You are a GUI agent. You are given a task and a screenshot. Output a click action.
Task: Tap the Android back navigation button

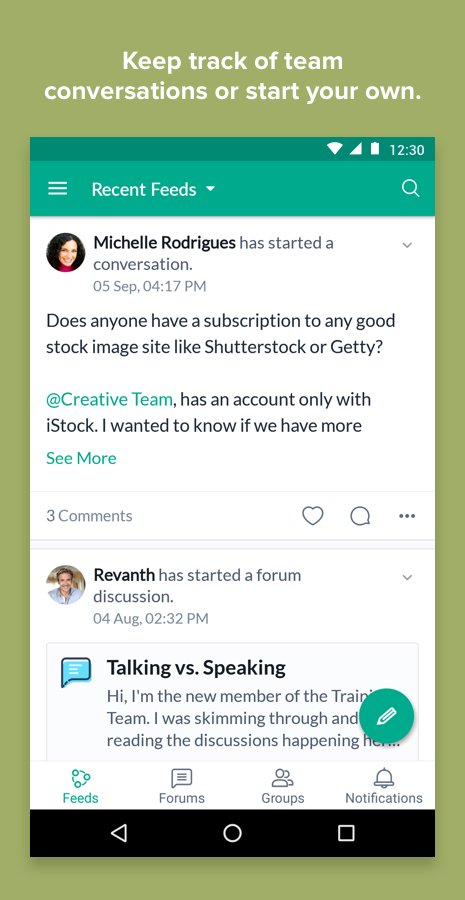click(119, 833)
